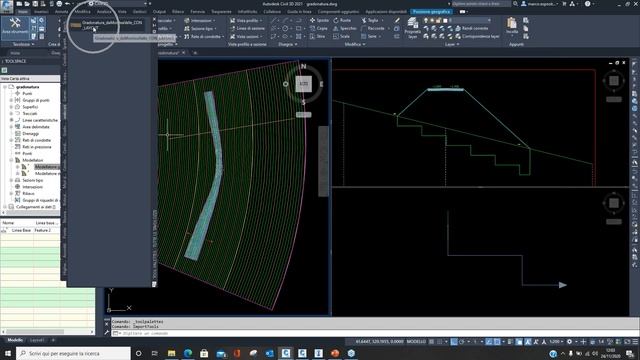This screenshot has height=360, width=640.
Task: Open the Posizione geografica ribbon tab
Action: [432, 12]
